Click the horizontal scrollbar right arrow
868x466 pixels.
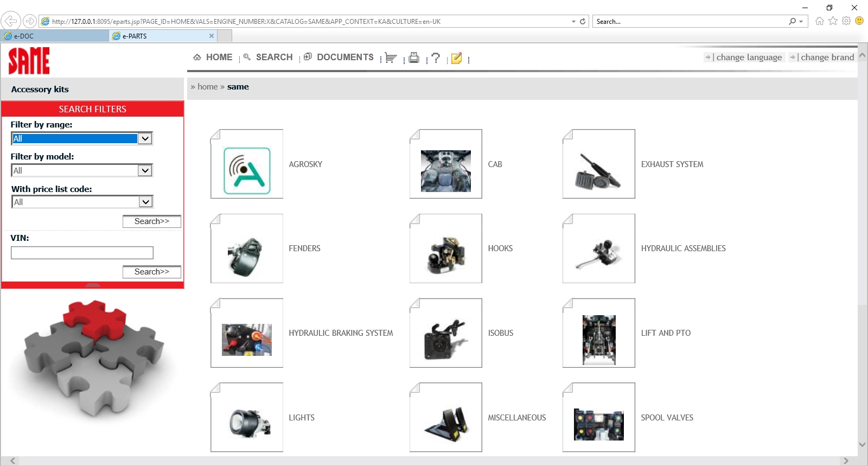(845, 461)
